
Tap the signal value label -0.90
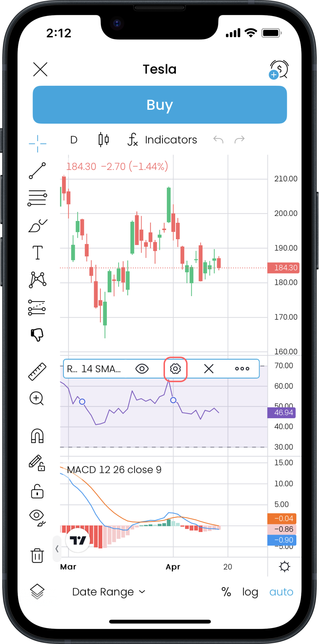(x=282, y=540)
